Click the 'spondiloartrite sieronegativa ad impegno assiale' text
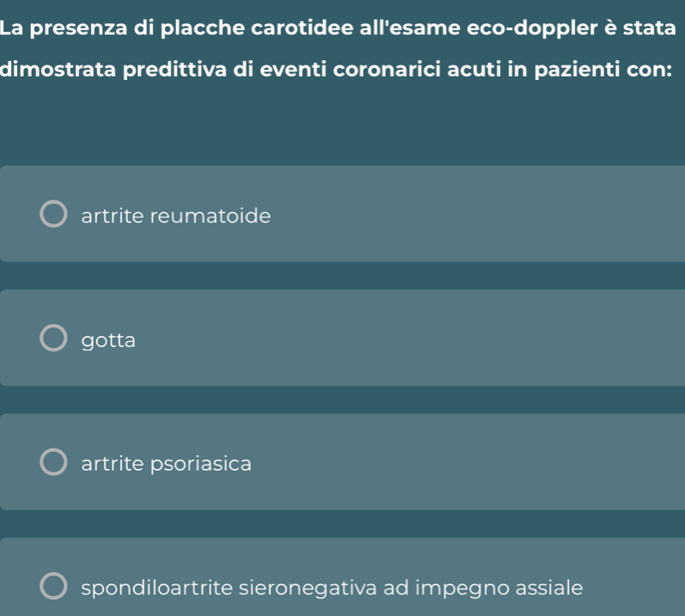The image size is (685, 616). (332, 589)
